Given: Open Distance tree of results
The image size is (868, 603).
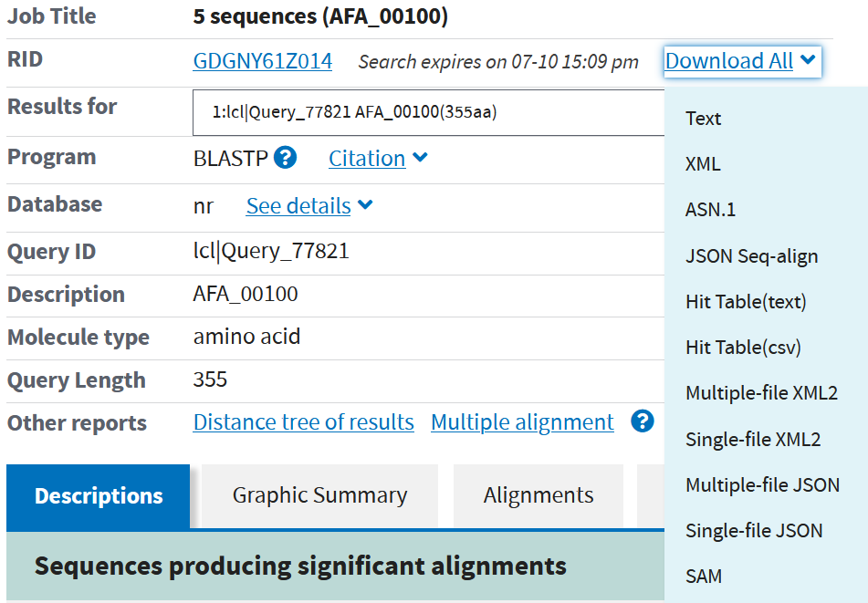Looking at the screenshot, I should point(303,422).
